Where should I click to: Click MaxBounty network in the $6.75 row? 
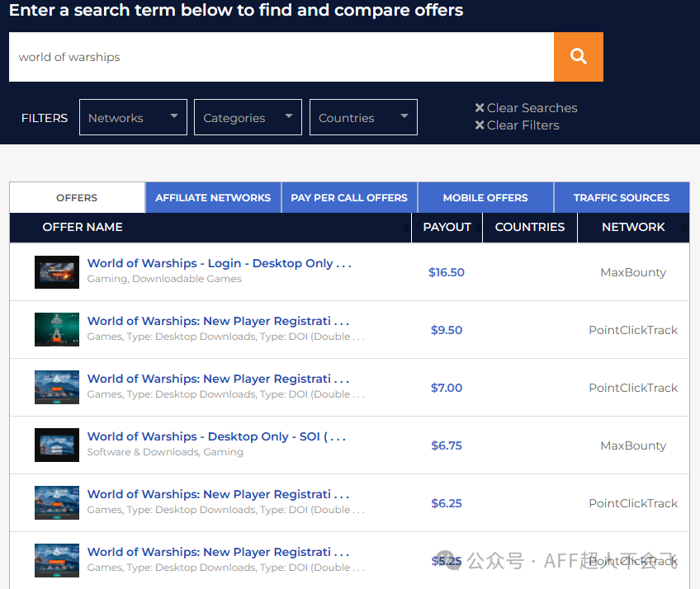pyautogui.click(x=633, y=445)
